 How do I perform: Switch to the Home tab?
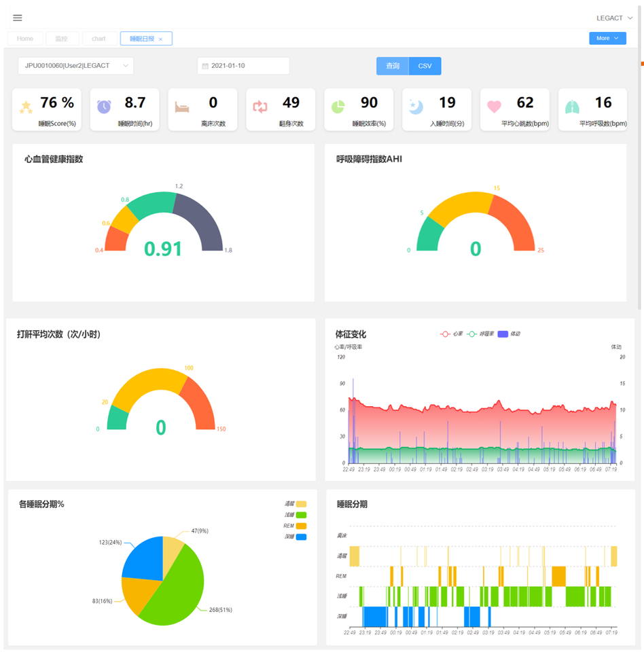pos(25,39)
